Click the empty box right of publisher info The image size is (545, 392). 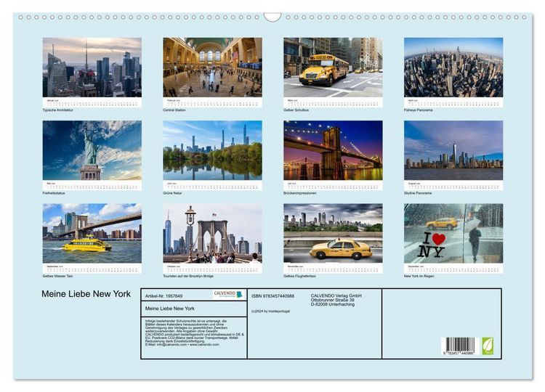click(x=441, y=324)
